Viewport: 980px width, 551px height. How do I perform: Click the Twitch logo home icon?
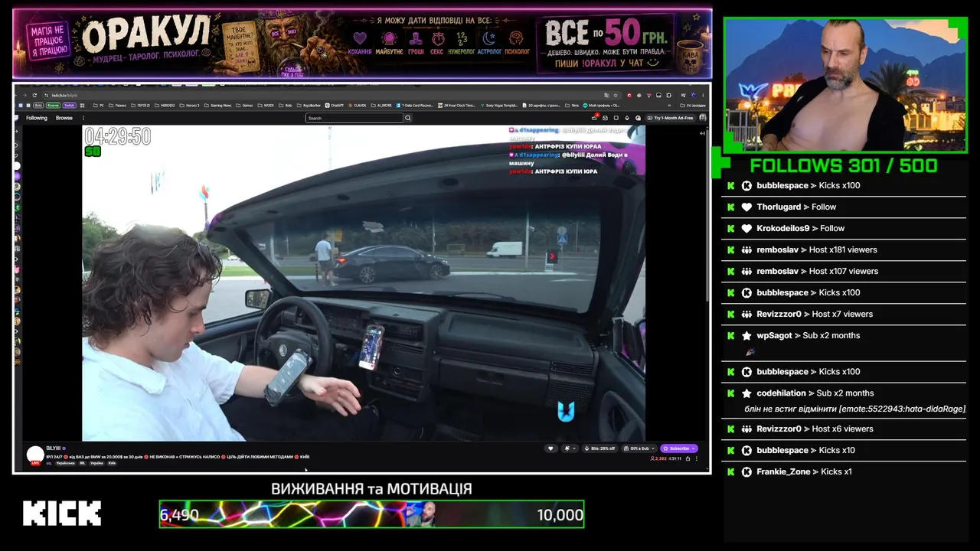[18, 118]
